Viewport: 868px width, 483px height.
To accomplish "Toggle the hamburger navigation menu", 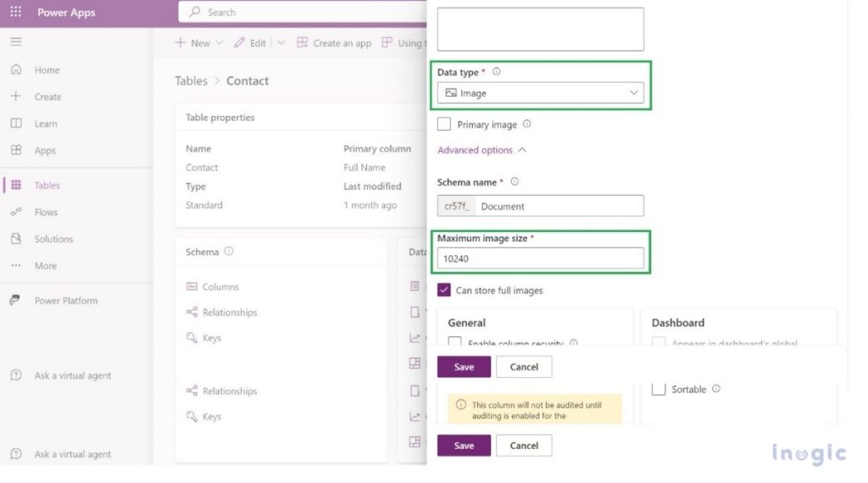I will click(x=15, y=42).
